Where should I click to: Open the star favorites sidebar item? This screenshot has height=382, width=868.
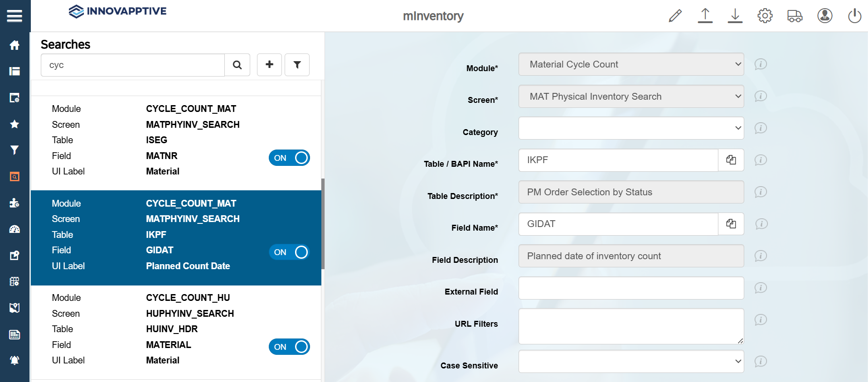coord(15,124)
